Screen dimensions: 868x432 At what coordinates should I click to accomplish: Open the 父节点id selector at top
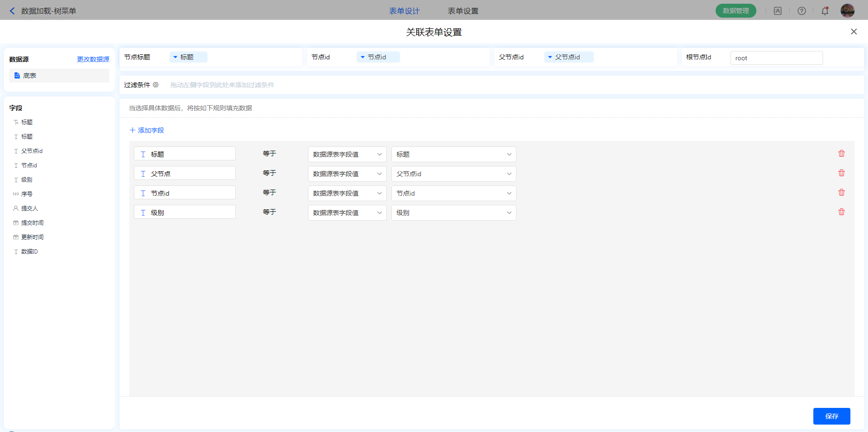[568, 57]
